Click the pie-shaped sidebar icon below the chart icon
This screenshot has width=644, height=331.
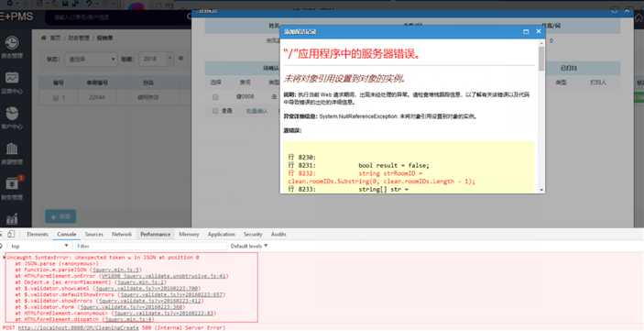(x=12, y=113)
